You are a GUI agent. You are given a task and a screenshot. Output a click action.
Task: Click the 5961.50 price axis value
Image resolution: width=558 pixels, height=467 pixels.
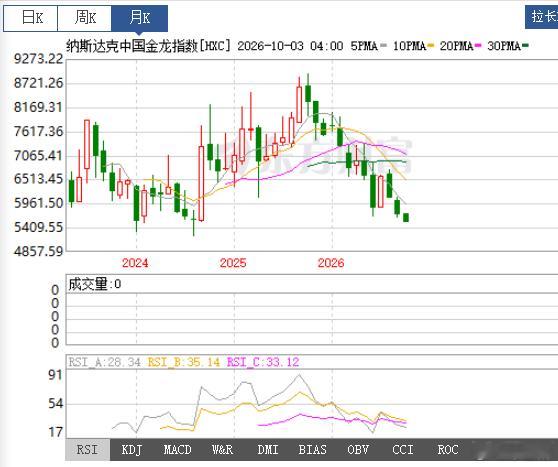(x=38, y=203)
